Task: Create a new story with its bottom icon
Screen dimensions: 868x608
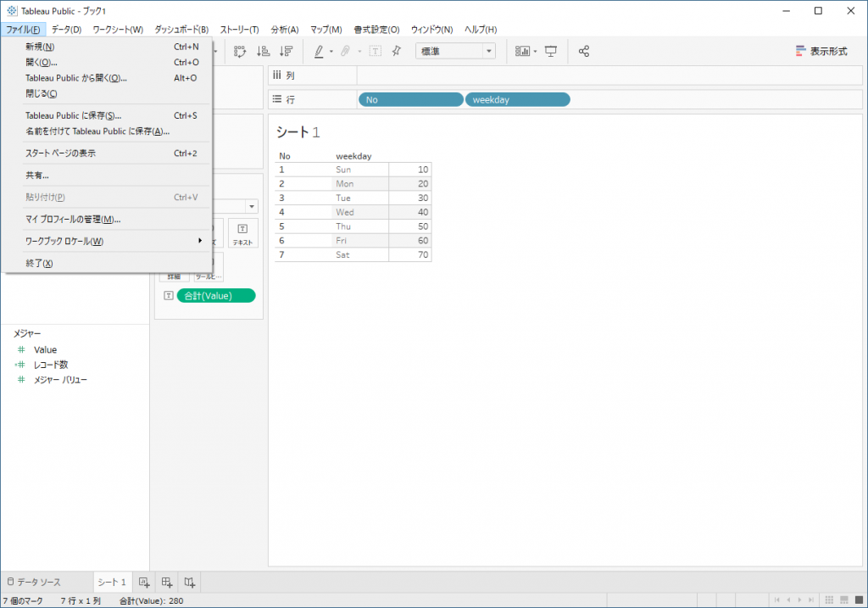Action: click(x=190, y=582)
